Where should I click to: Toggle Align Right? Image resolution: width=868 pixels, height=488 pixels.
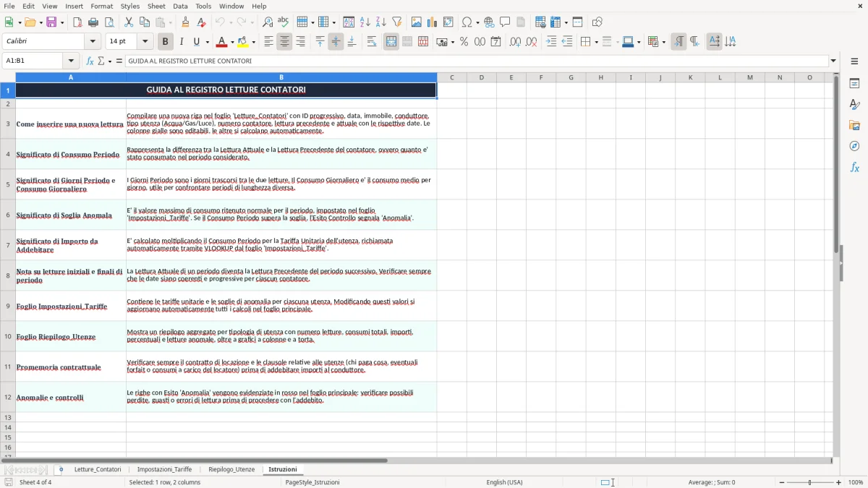300,42
